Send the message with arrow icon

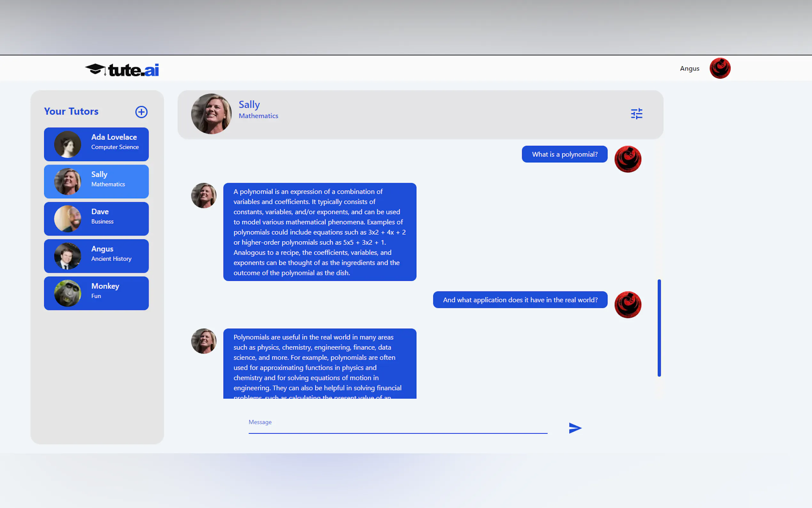575,428
